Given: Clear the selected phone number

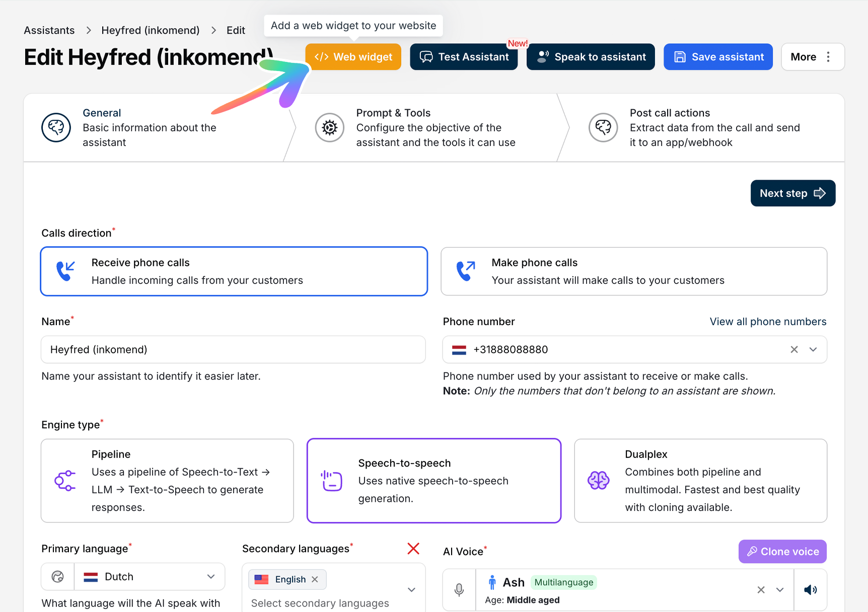Looking at the screenshot, I should click(x=794, y=349).
